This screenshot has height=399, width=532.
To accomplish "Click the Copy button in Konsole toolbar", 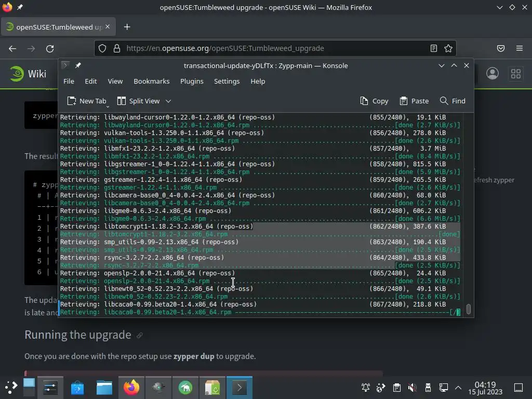I will (374, 101).
